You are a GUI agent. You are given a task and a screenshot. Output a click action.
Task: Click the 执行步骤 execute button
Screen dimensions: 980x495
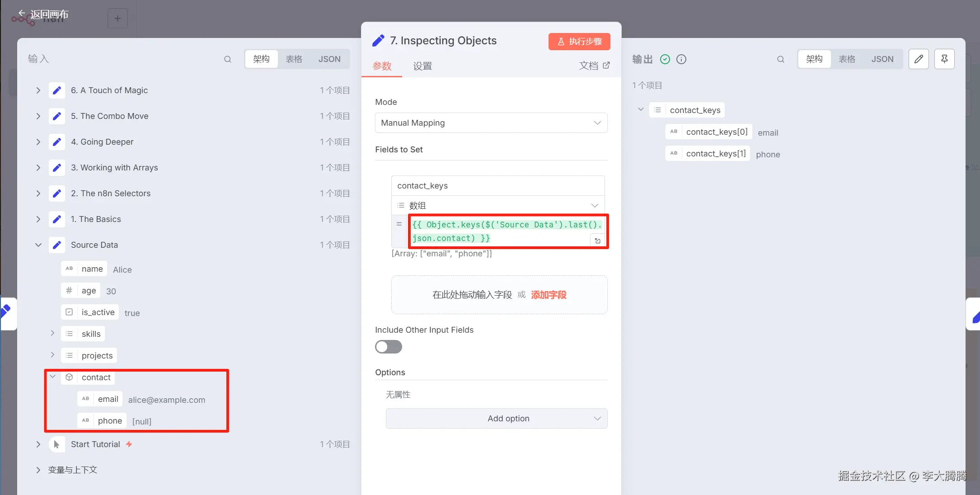pyautogui.click(x=579, y=42)
